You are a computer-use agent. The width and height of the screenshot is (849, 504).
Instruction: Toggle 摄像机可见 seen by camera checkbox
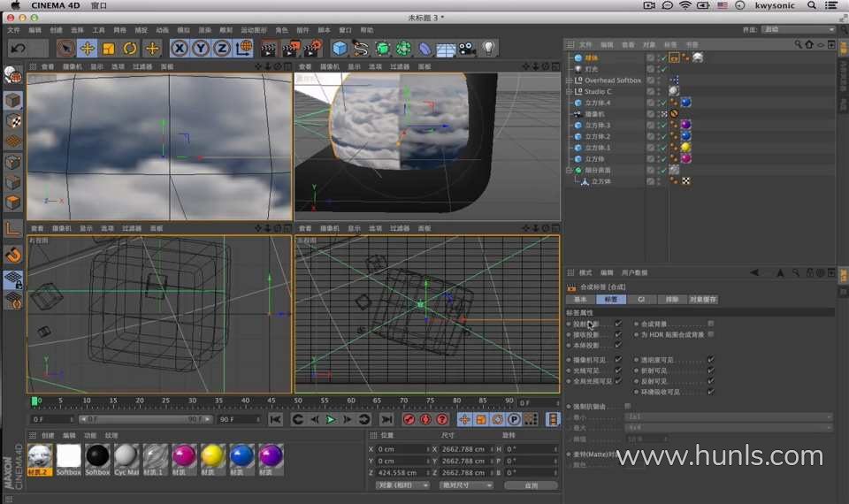618,360
